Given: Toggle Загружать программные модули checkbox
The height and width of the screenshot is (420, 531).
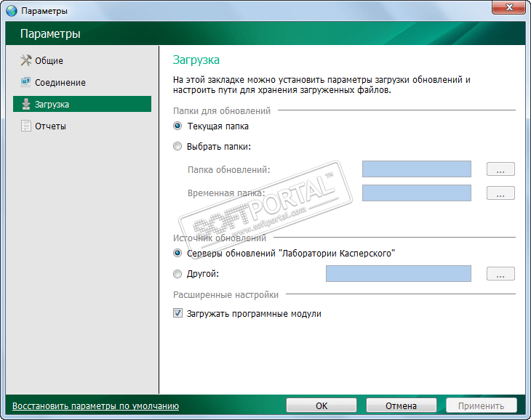Looking at the screenshot, I should click(x=177, y=313).
